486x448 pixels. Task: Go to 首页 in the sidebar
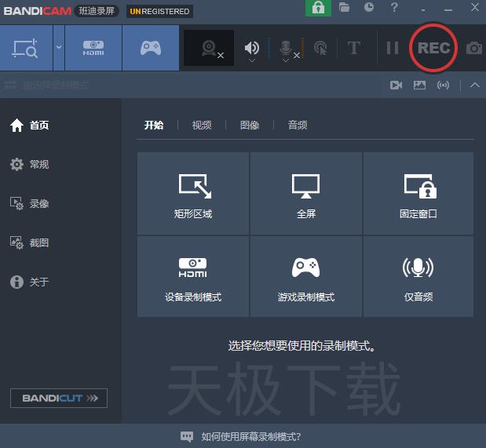click(x=30, y=126)
